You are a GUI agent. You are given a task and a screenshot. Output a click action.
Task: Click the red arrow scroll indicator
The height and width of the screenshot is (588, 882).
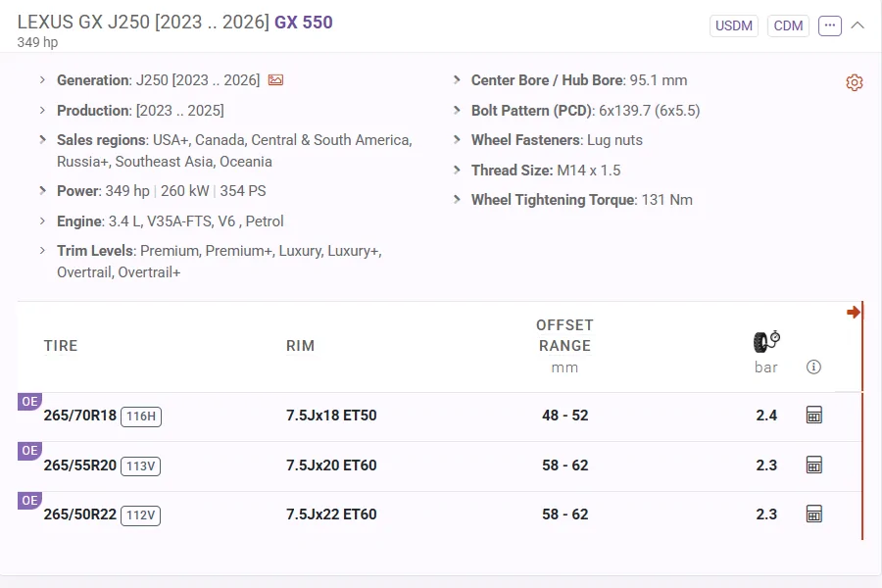coord(853,313)
